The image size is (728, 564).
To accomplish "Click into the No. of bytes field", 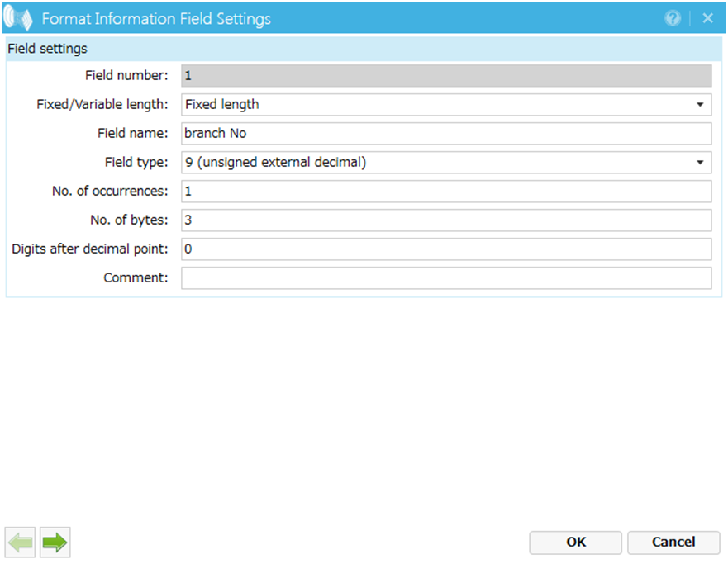I will coord(445,220).
